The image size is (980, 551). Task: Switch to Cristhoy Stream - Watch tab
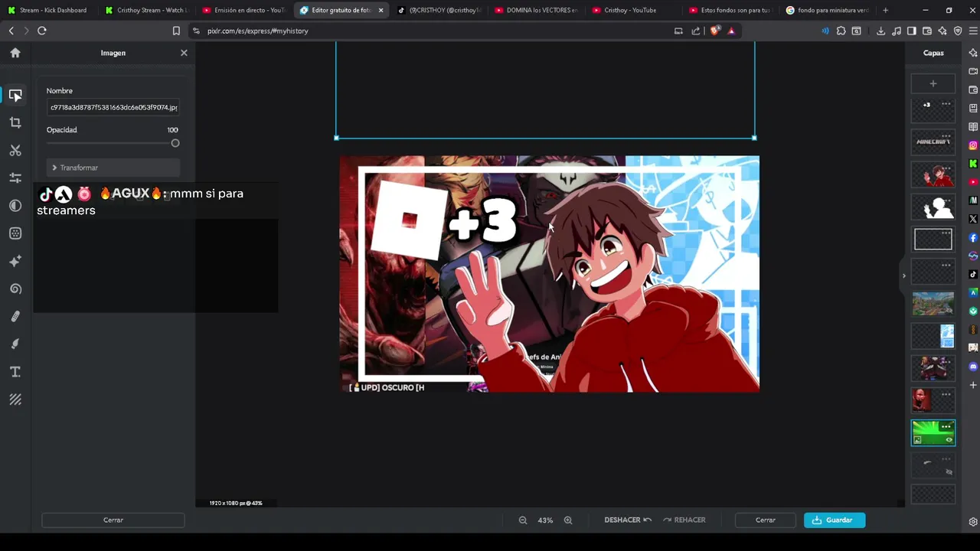pos(146,10)
